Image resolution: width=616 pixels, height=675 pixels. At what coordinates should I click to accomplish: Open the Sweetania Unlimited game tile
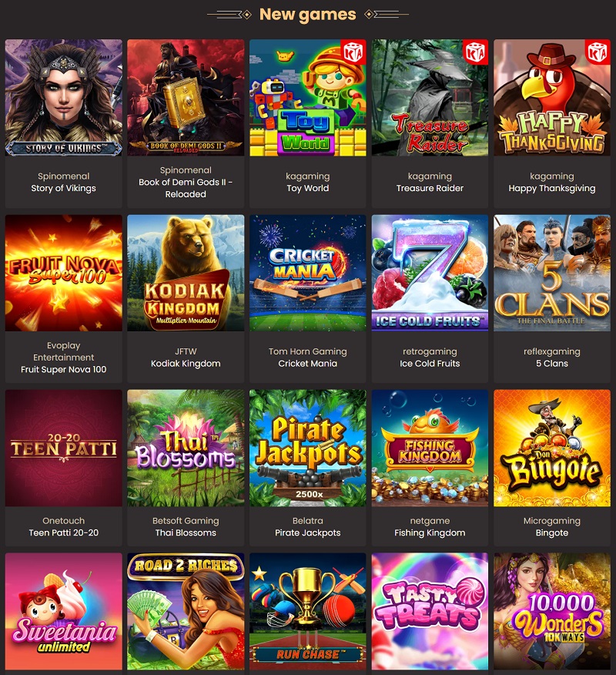tap(64, 611)
